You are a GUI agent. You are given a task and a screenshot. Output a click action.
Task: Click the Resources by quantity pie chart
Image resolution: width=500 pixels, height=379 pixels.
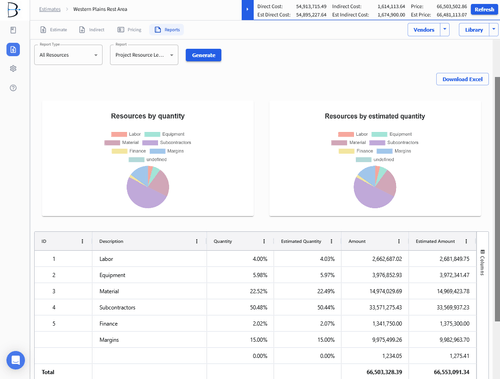point(148,187)
